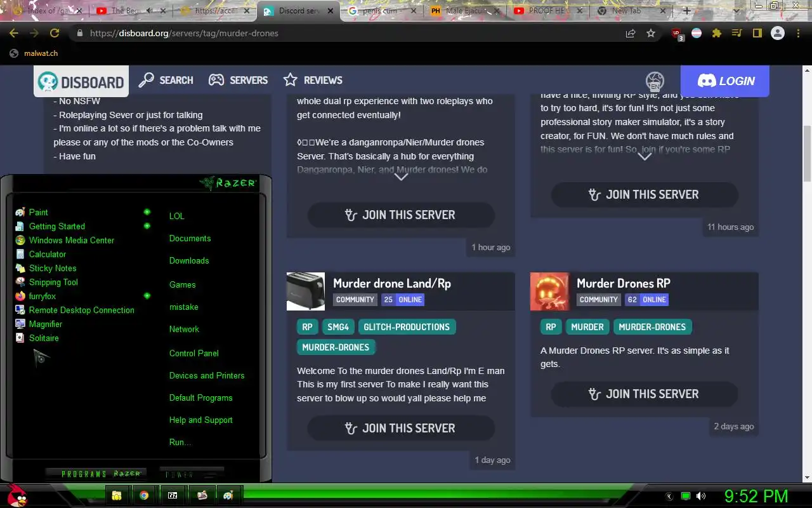Open SEARCH in Disboard navbar
The height and width of the screenshot is (508, 812).
coord(166,80)
